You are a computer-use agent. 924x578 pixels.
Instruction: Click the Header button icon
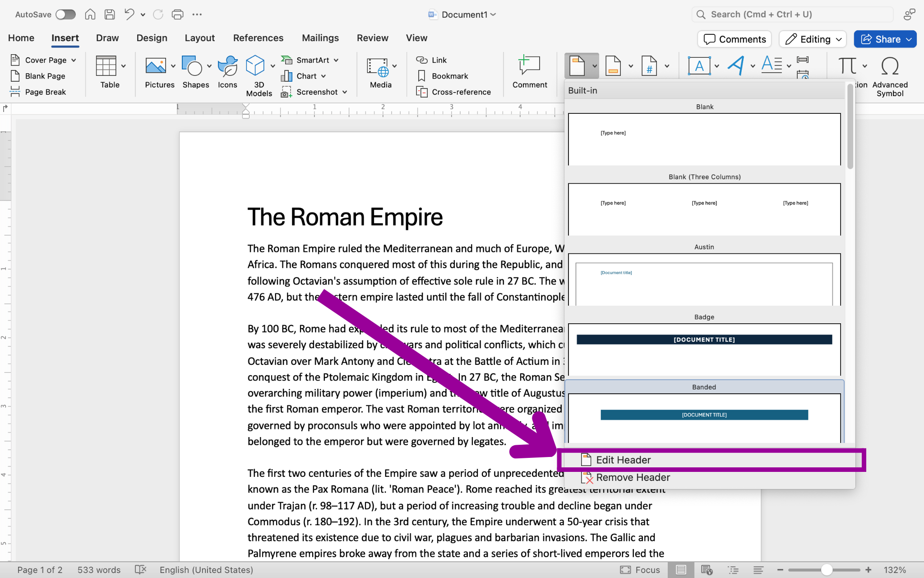point(577,66)
